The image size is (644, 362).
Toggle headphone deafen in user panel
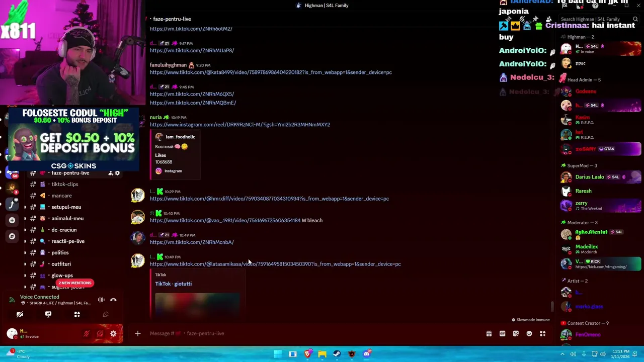coord(100,333)
